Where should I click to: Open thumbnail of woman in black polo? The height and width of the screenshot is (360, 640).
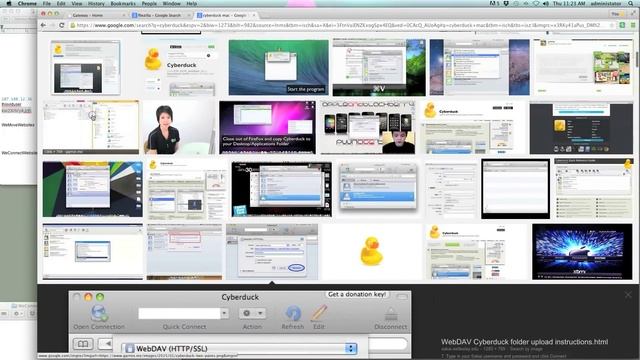point(180,128)
